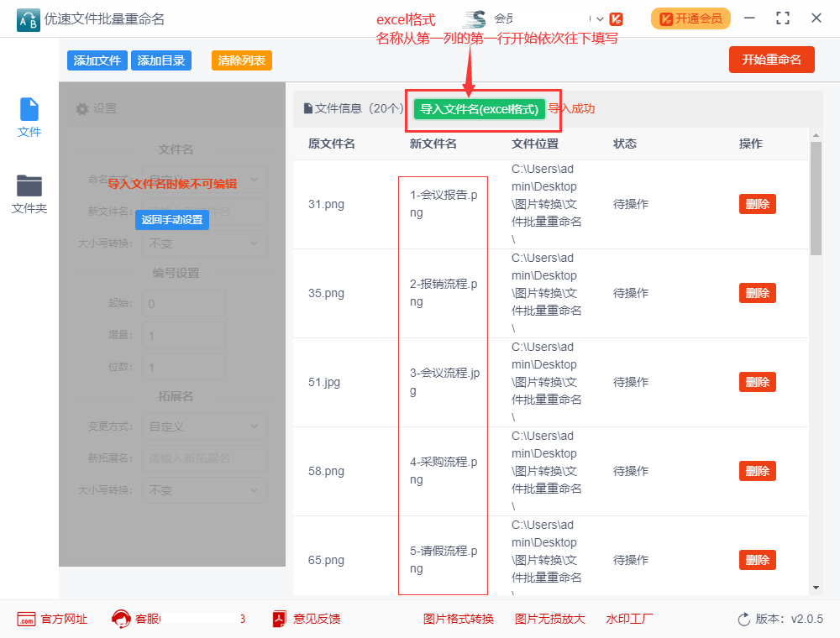
Task: Click the file list scrollbar down arrow
Action: coord(816,588)
